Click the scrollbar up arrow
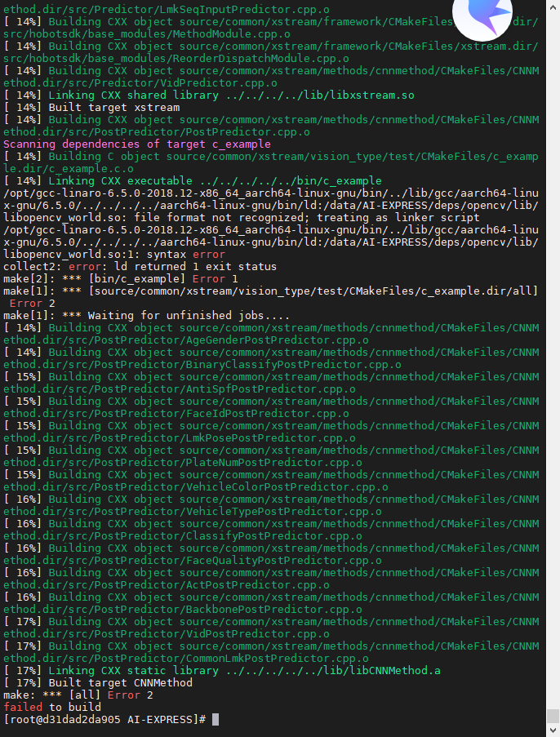560x737 pixels. (x=553, y=5)
